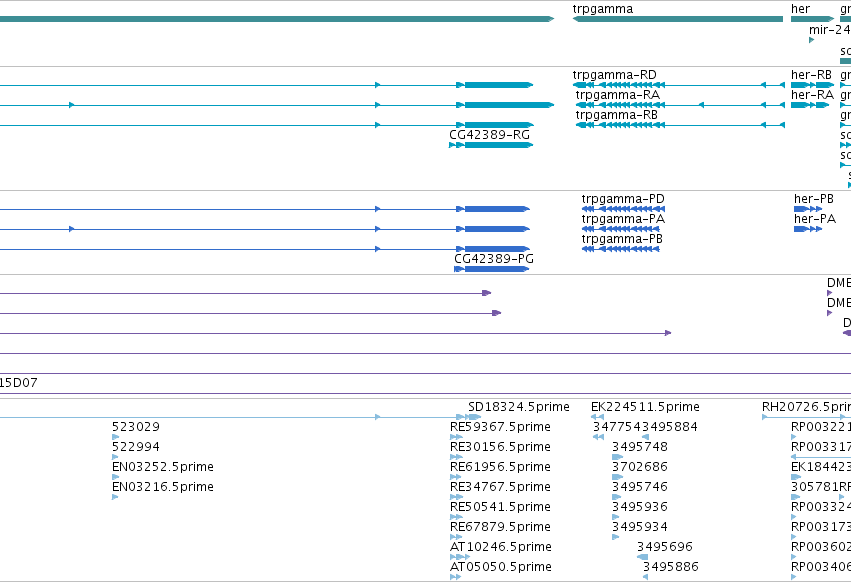The image size is (851, 582).
Task: Click the AT05050.5prime label
Action: pyautogui.click(x=500, y=567)
